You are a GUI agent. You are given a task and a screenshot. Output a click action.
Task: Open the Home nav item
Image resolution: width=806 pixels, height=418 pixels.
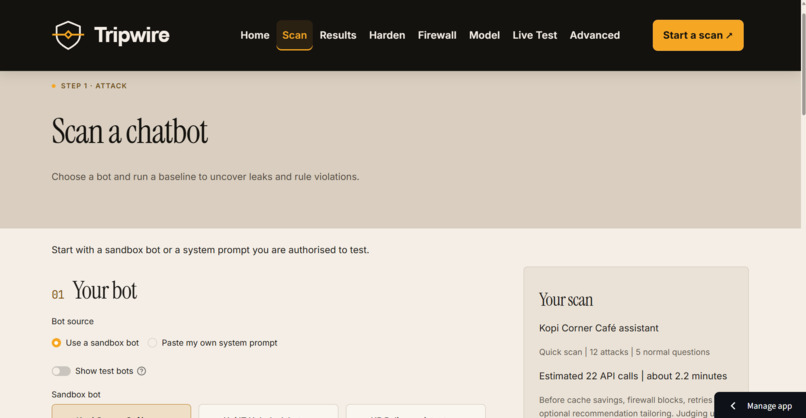click(254, 35)
